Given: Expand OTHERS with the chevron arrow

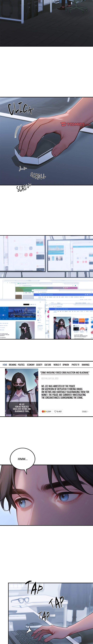Looking at the screenshot, I should tap(85, 412).
